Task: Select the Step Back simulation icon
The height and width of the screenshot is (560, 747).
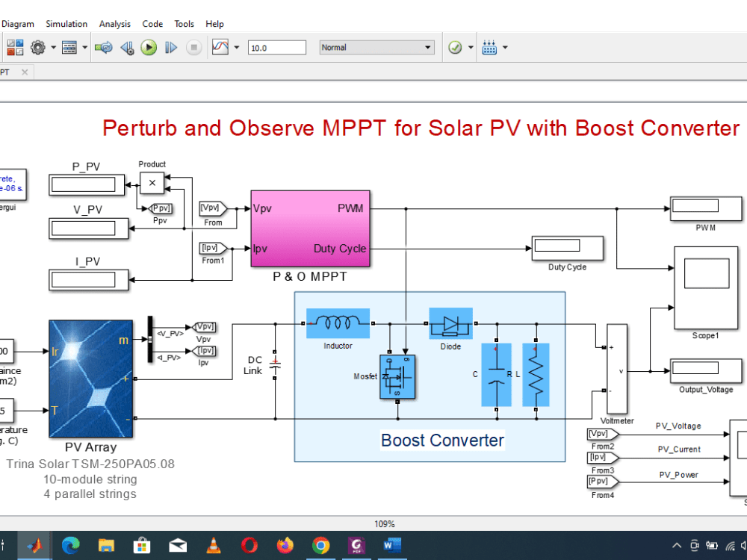Action: pyautogui.click(x=125, y=46)
